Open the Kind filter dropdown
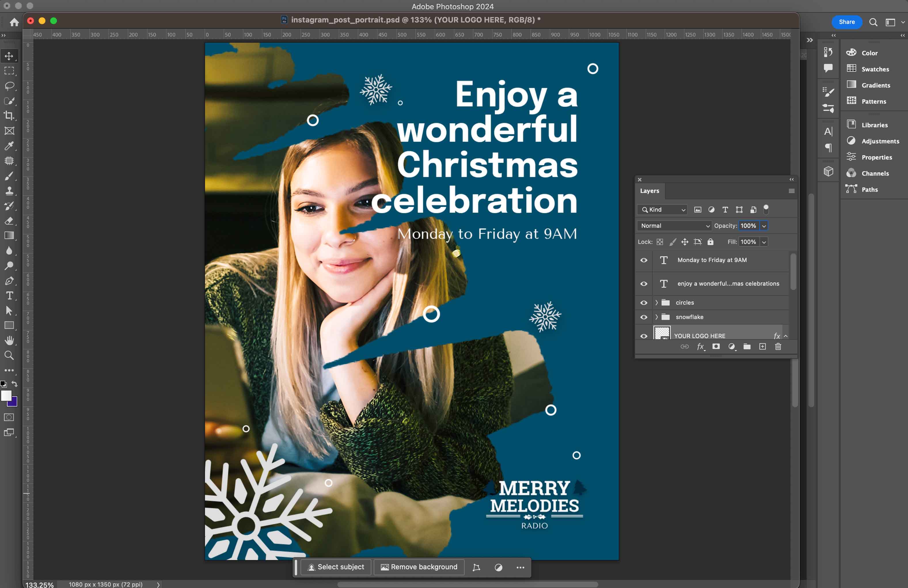 pos(663,209)
